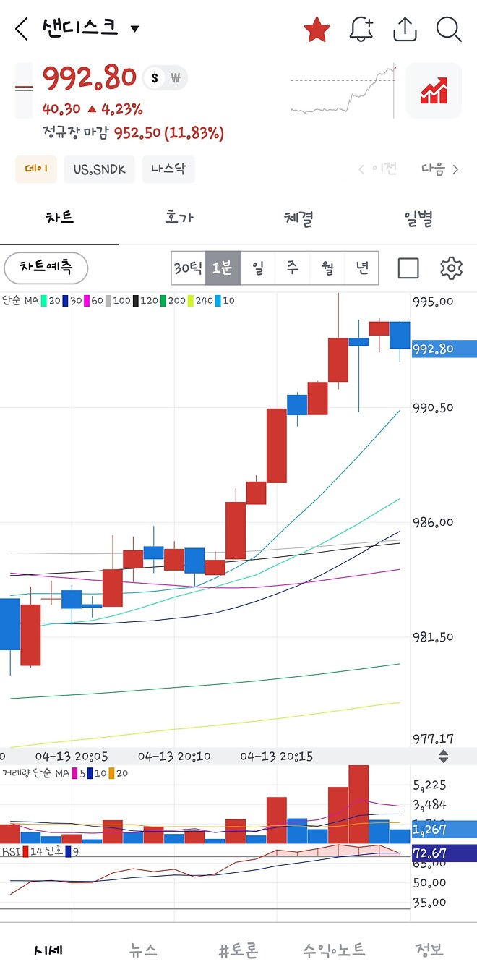Open 차트예측 chart prediction

[x=46, y=268]
